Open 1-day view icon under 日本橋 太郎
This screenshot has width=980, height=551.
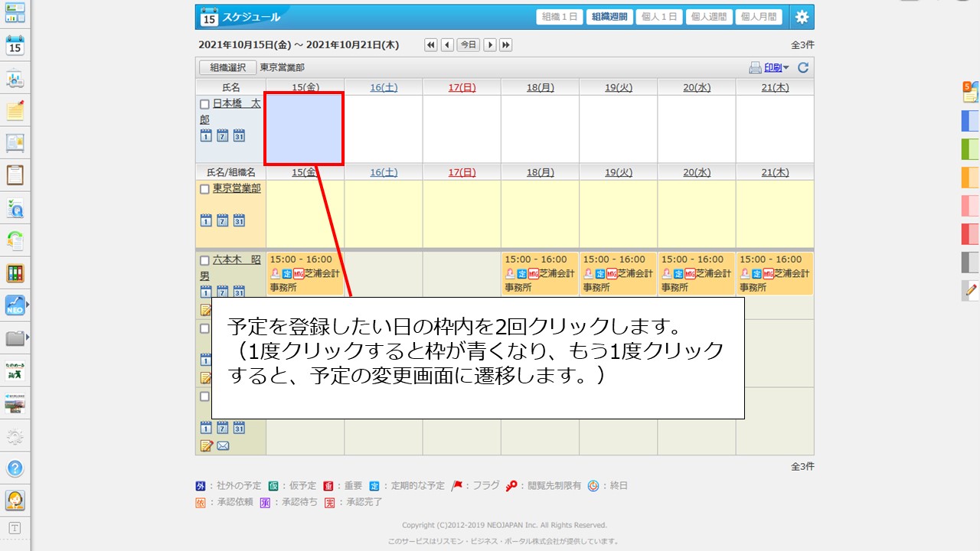tap(205, 135)
